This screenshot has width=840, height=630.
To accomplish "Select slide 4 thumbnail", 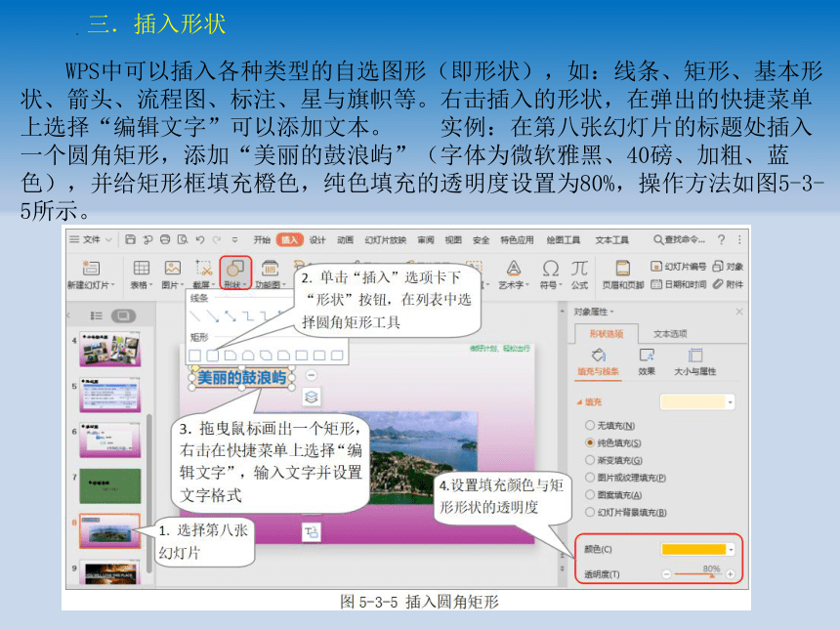I will [110, 349].
